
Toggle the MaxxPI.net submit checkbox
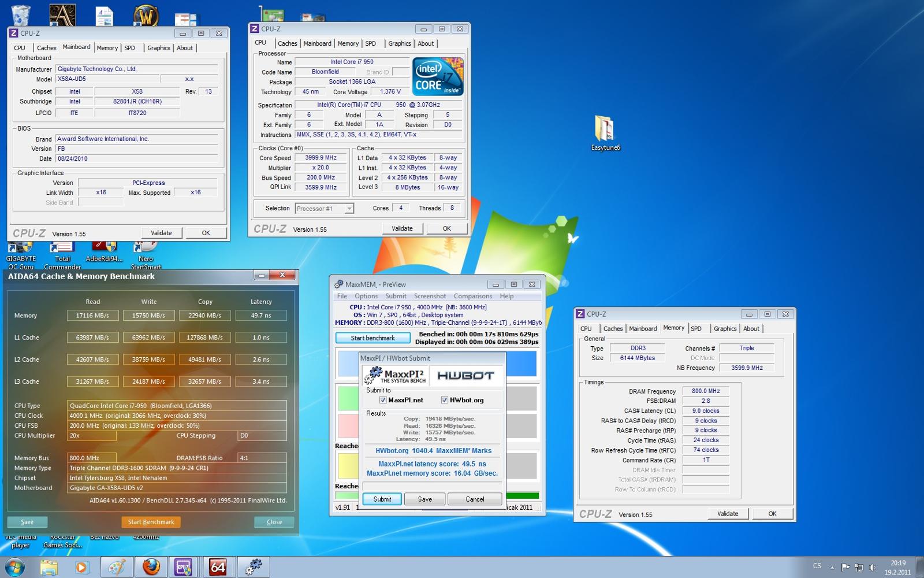[x=383, y=400]
